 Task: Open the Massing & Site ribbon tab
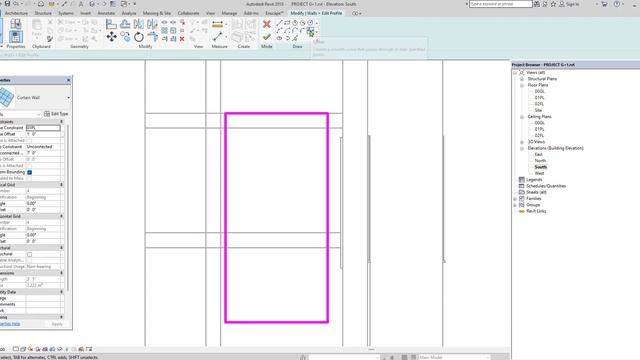tap(157, 13)
